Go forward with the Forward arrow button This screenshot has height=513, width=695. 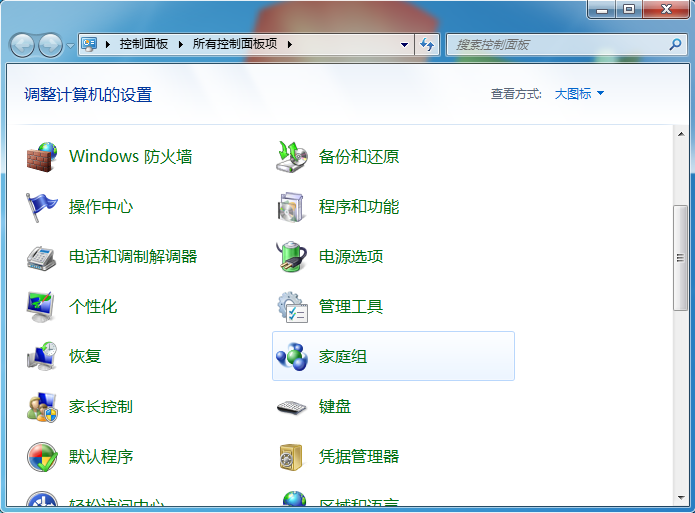[50, 45]
